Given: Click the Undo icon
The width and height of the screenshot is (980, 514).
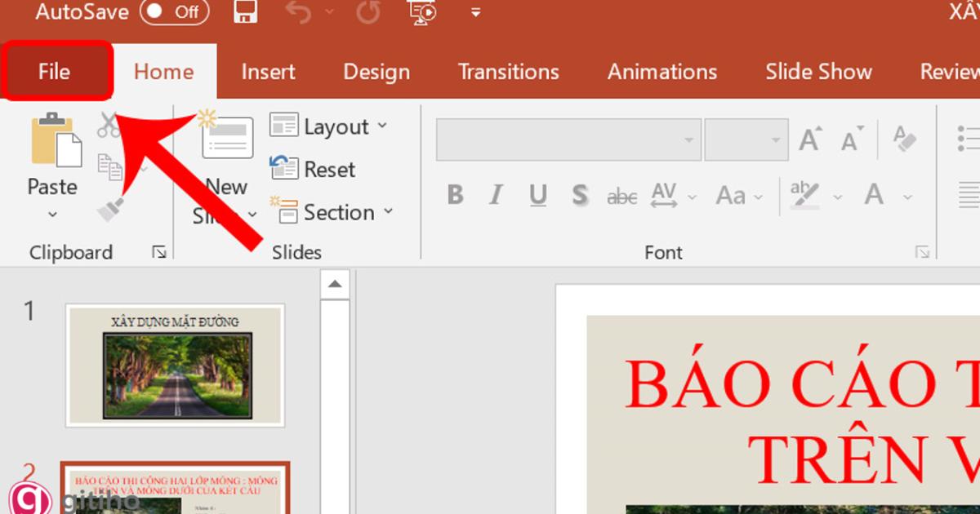Looking at the screenshot, I should (x=299, y=12).
